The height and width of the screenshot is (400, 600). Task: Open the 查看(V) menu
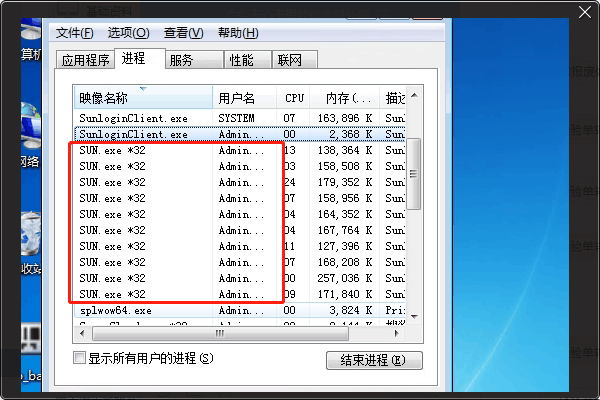click(181, 33)
